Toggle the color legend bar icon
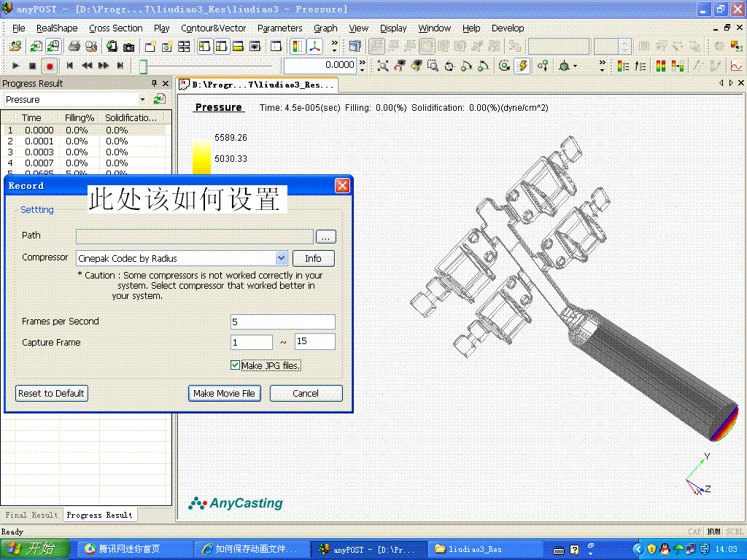The width and height of the screenshot is (747, 560). (298, 46)
